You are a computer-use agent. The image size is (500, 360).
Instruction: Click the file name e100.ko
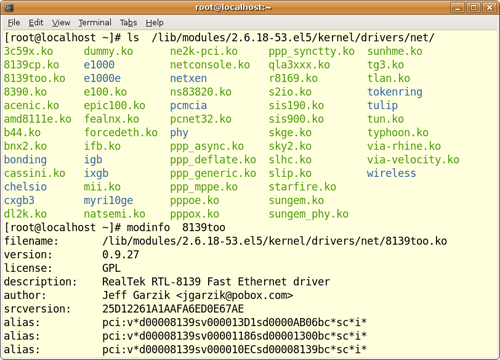(x=105, y=92)
